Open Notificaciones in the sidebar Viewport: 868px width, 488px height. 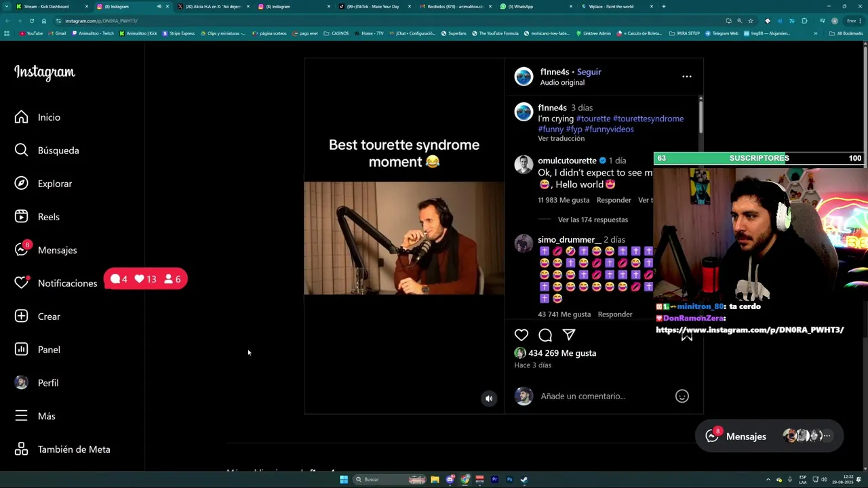pos(56,283)
